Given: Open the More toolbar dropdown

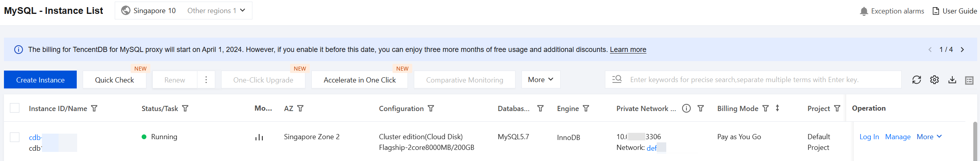Looking at the screenshot, I should click(x=540, y=80).
